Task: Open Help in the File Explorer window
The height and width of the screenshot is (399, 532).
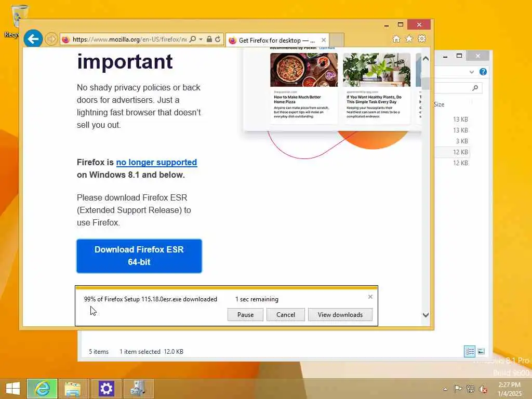Action: coord(483,72)
